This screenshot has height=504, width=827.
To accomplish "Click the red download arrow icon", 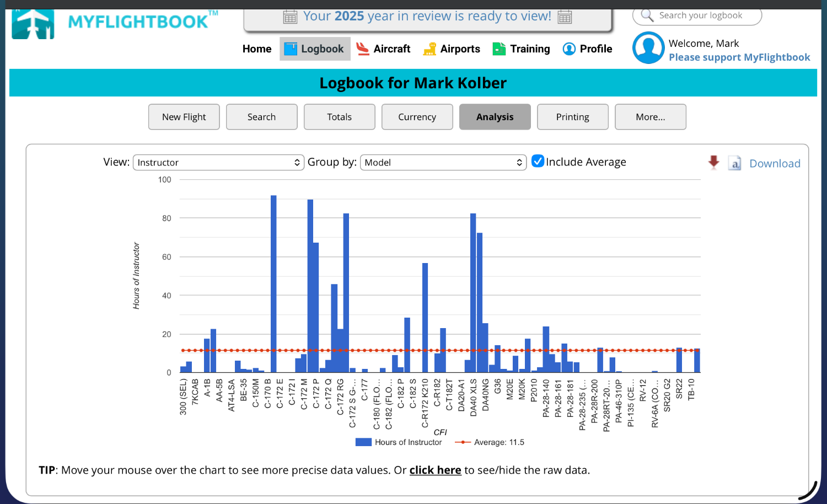I will click(713, 162).
